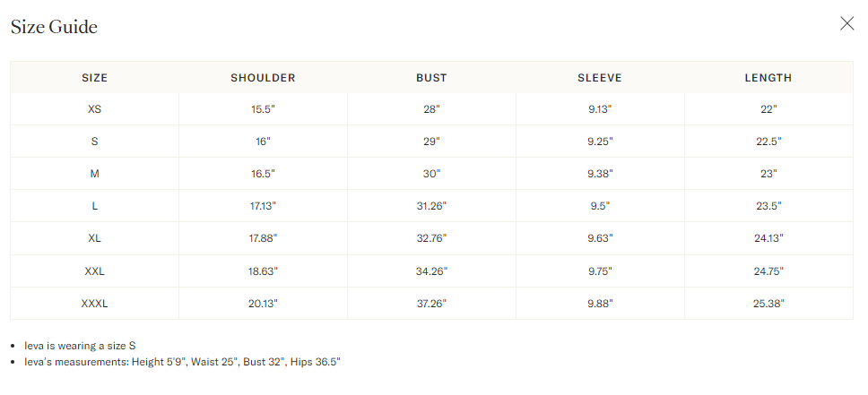Click the BUST column header
This screenshot has width=868, height=395.
point(431,78)
